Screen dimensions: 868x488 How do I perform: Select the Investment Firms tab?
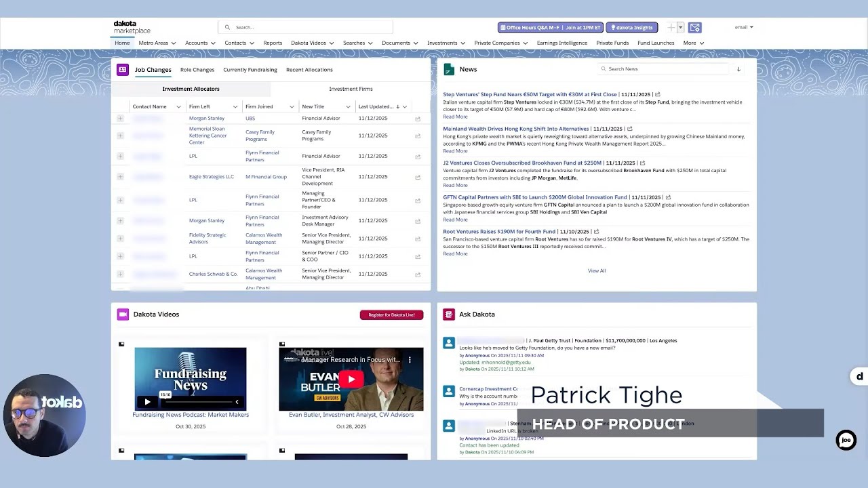tap(351, 89)
